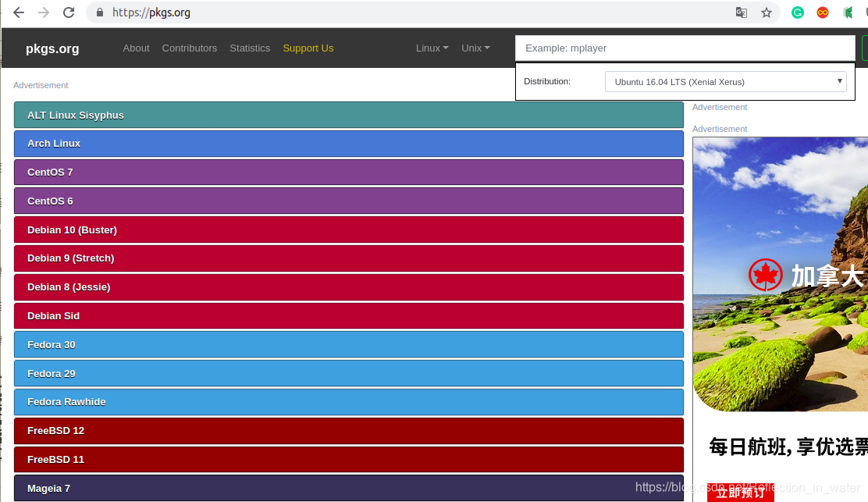Click the red infinity extension icon

point(823,12)
